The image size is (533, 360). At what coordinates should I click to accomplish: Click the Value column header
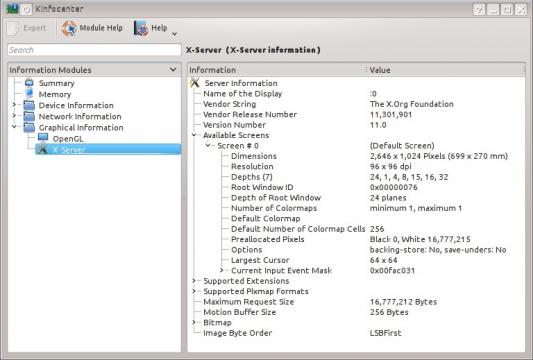coord(446,70)
